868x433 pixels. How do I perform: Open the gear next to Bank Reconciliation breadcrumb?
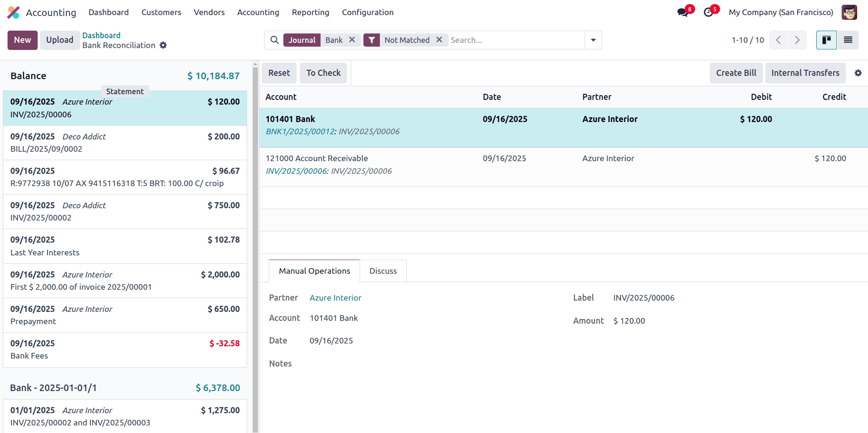tap(163, 45)
